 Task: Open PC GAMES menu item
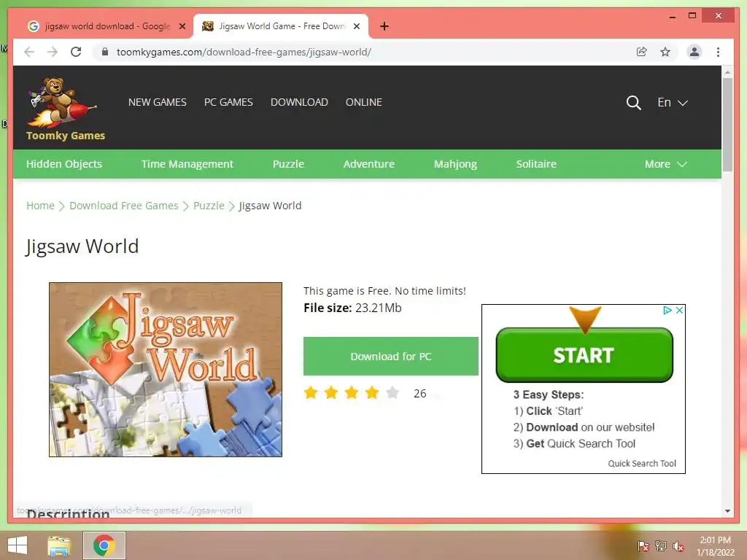[x=228, y=102]
